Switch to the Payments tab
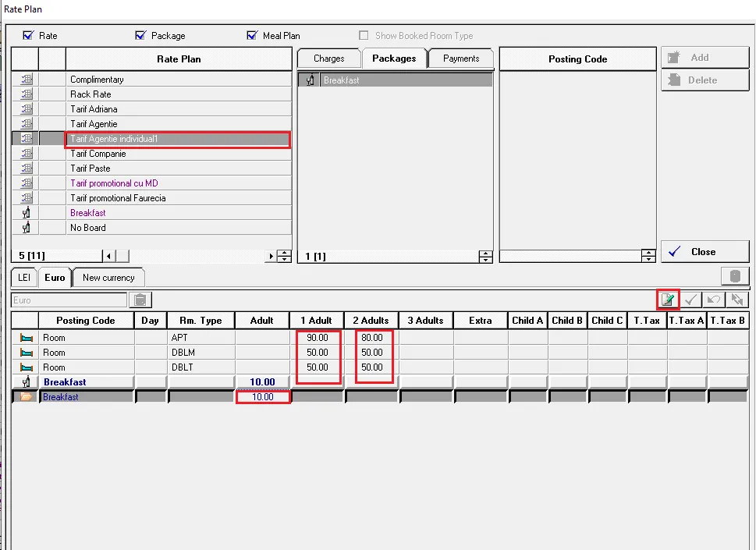 coord(461,59)
